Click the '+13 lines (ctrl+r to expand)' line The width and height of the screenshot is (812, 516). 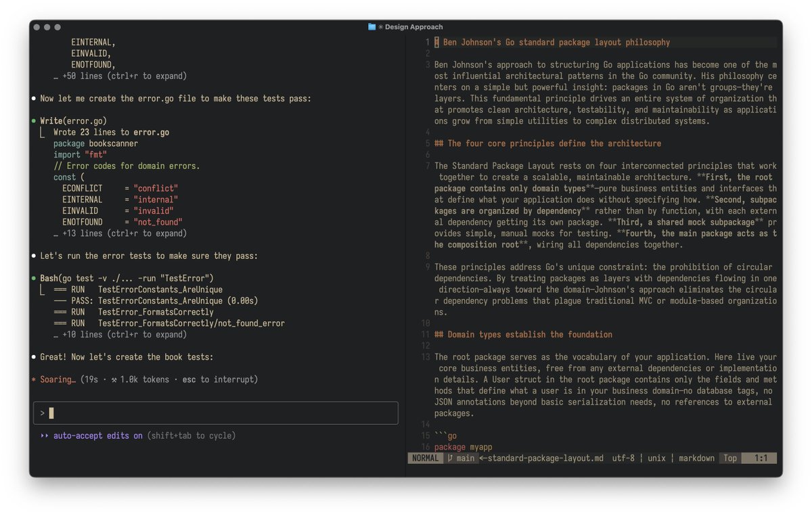120,233
